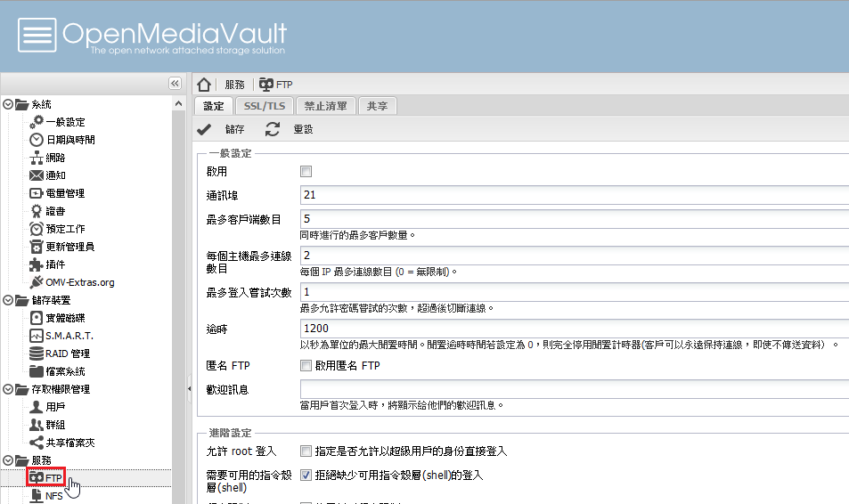The width and height of the screenshot is (849, 504).
Task: Open 通知 envelope icon
Action: tap(37, 175)
